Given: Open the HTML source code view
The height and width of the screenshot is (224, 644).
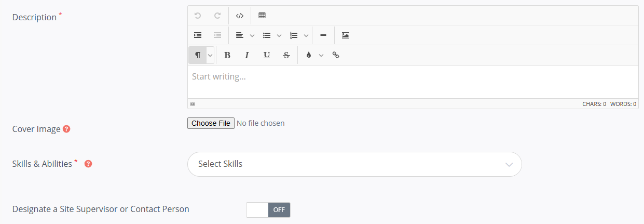Looking at the screenshot, I should coord(239,16).
